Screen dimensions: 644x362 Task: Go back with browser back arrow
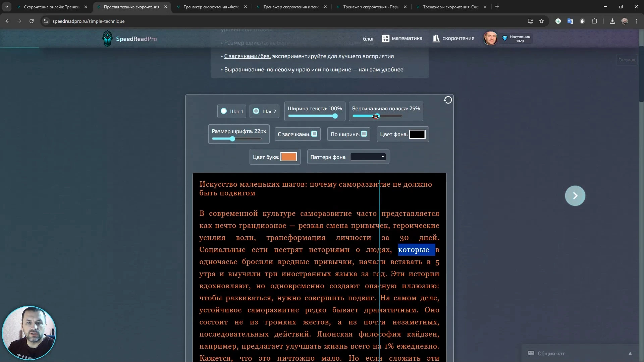click(x=7, y=21)
